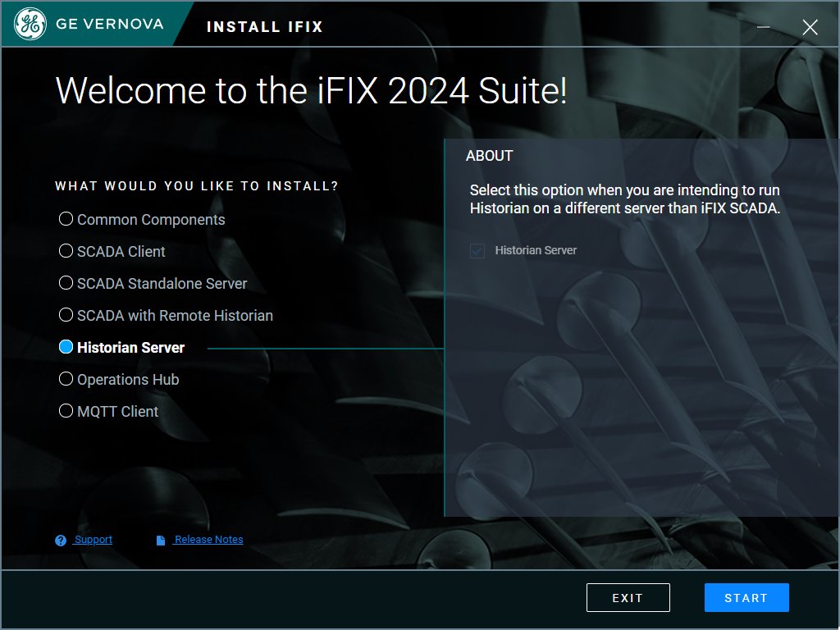Select the MQTT Client radio button
Screen dimensions: 840x630
coord(66,411)
